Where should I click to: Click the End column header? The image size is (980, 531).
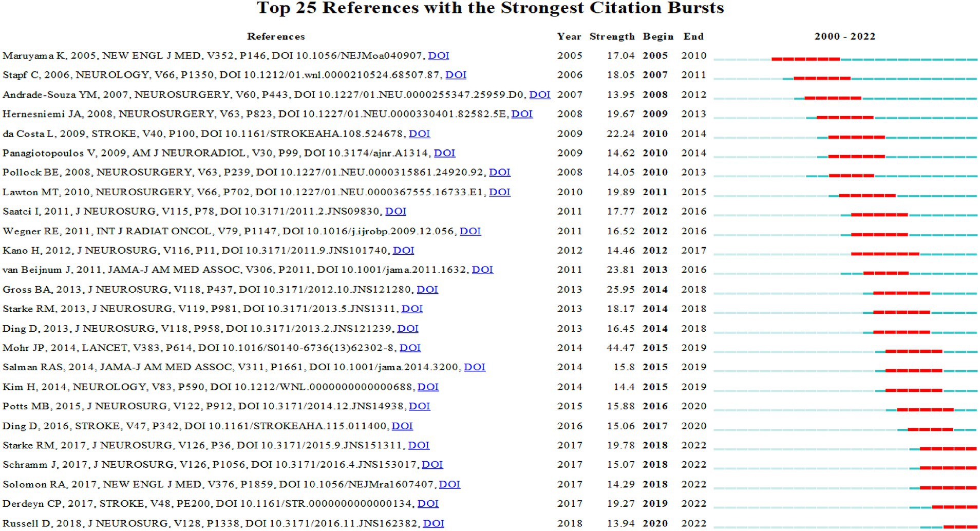point(693,36)
